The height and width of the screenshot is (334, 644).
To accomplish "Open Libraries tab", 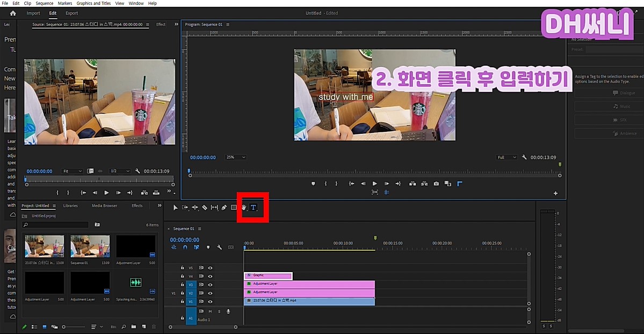I will pos(70,205).
